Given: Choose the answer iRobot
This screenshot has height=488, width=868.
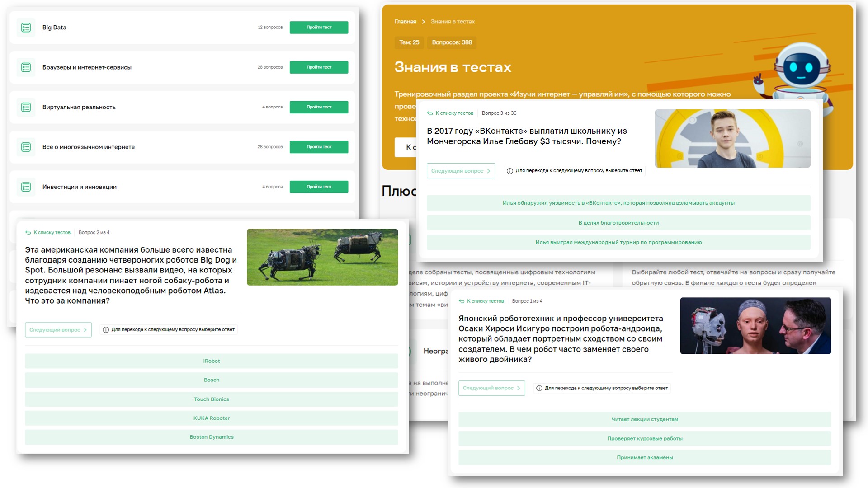Looking at the screenshot, I should [211, 361].
